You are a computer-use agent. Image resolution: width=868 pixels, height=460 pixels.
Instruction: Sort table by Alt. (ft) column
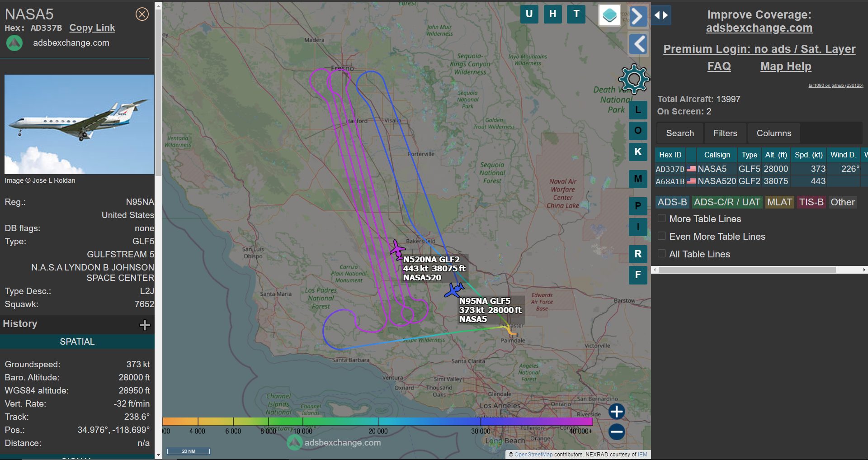coord(776,155)
